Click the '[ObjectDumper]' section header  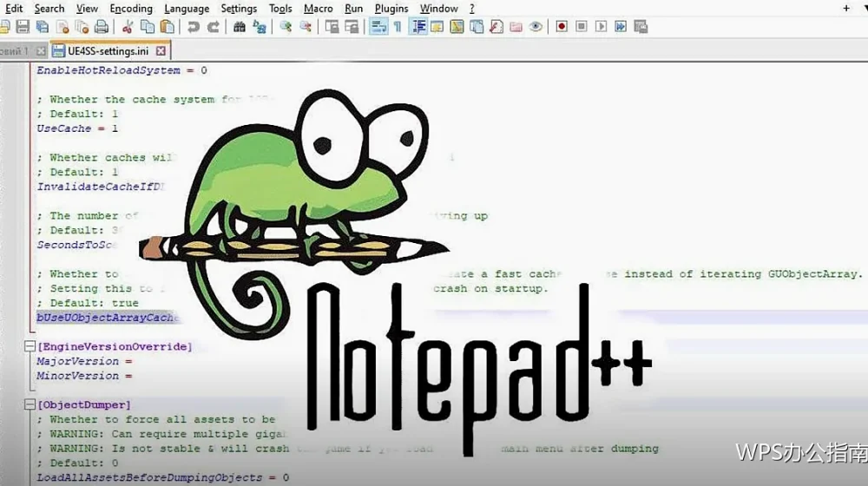(x=84, y=404)
